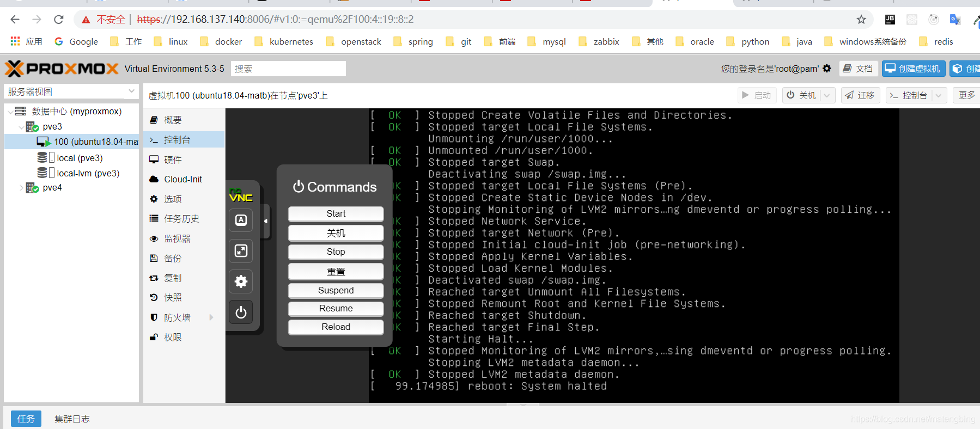The width and height of the screenshot is (980, 429).
Task: Open the 复制 replication tab
Action: [x=184, y=278]
